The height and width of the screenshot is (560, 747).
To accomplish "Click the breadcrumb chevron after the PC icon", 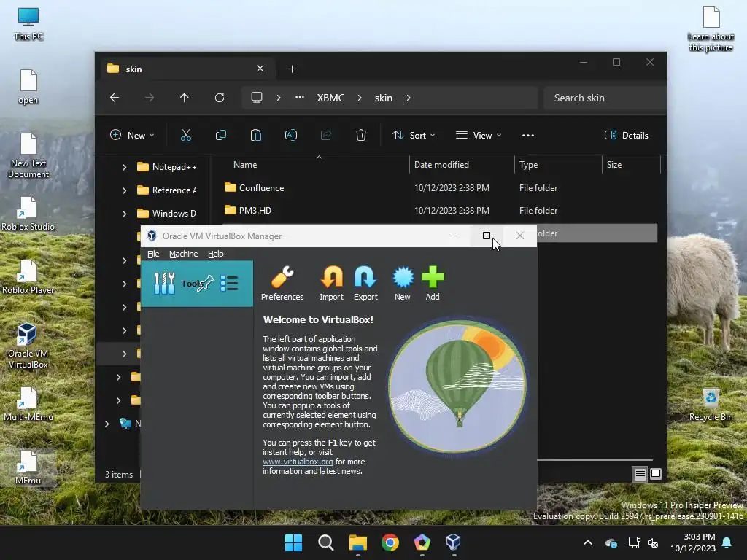I will coord(279,98).
